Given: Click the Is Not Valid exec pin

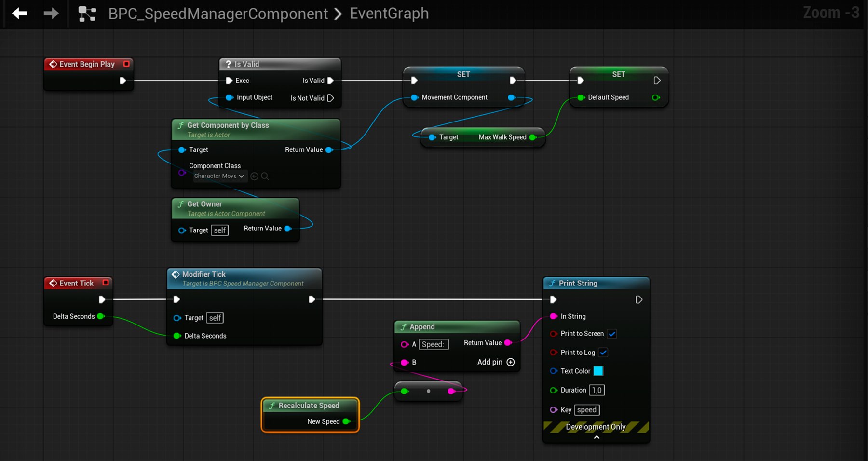Looking at the screenshot, I should [x=330, y=98].
